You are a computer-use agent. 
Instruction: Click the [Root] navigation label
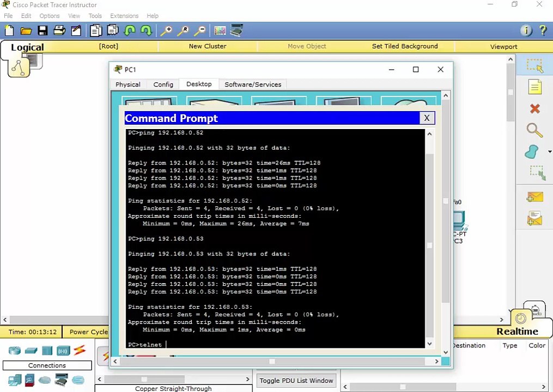(x=108, y=46)
